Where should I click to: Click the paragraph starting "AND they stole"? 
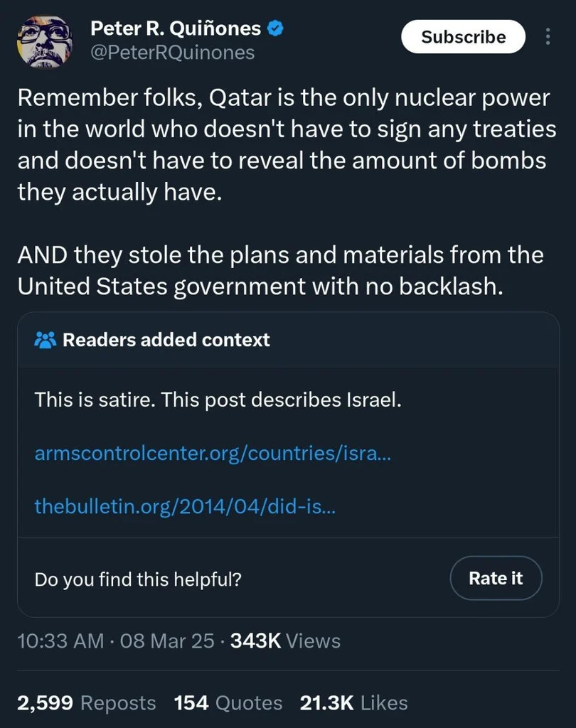(x=280, y=269)
